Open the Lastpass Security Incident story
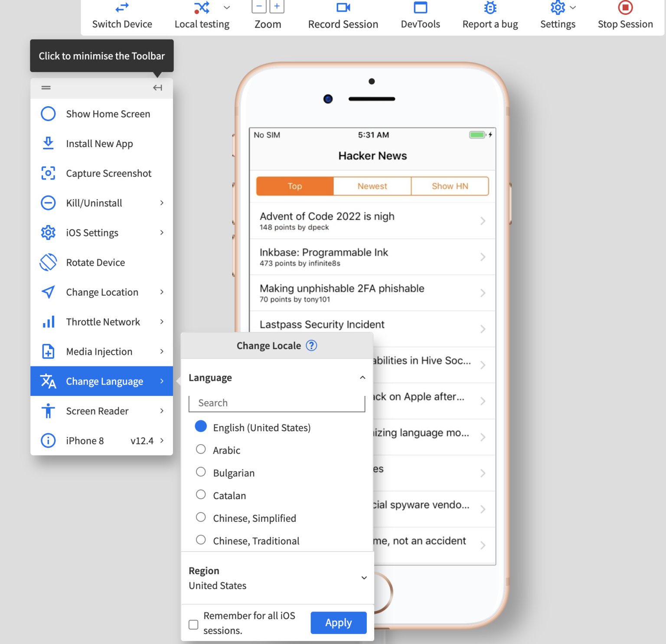Viewport: 666px width, 644px height. click(322, 324)
